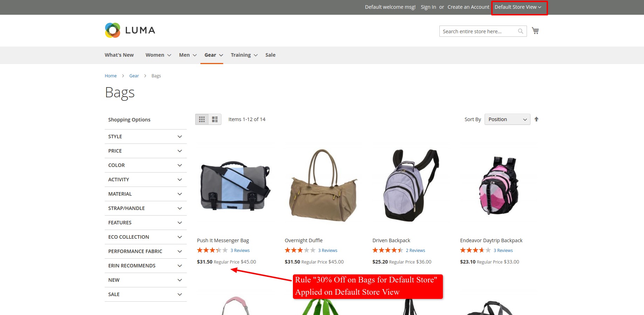The image size is (644, 315).
Task: Expand the COLOR filter
Action: (146, 165)
